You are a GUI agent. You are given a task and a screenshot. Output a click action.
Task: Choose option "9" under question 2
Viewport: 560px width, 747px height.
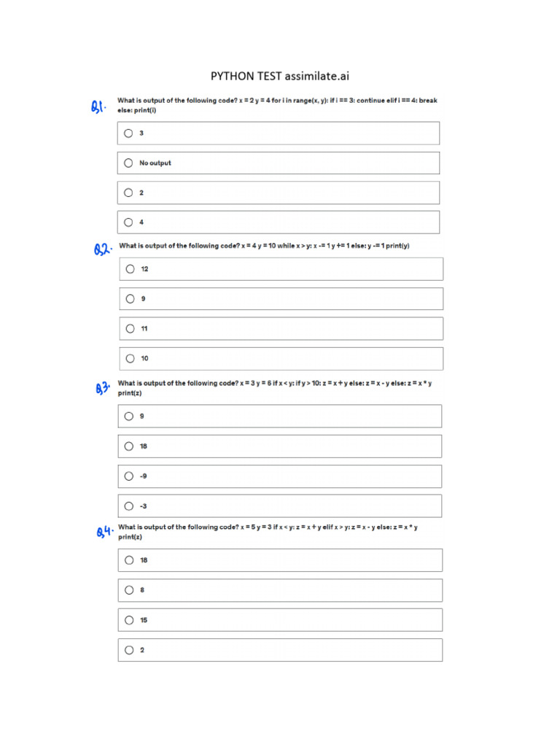[130, 298]
